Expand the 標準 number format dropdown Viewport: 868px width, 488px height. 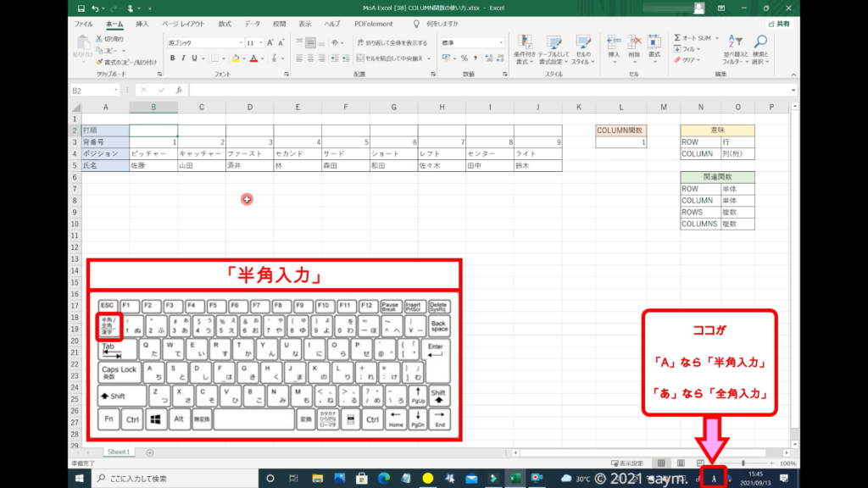point(502,42)
